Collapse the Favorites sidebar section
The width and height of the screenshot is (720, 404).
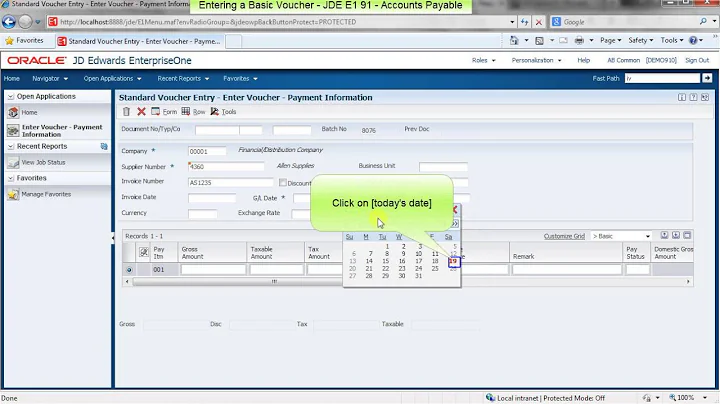(x=11, y=178)
